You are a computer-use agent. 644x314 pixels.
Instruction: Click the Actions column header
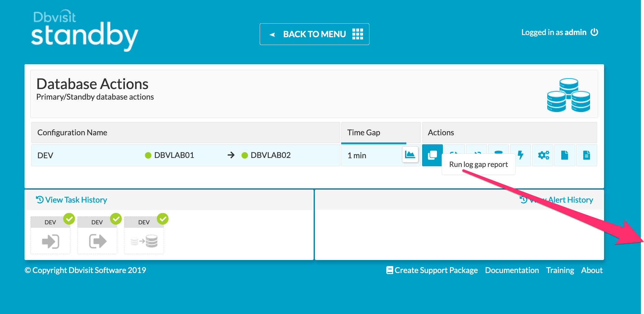point(509,132)
